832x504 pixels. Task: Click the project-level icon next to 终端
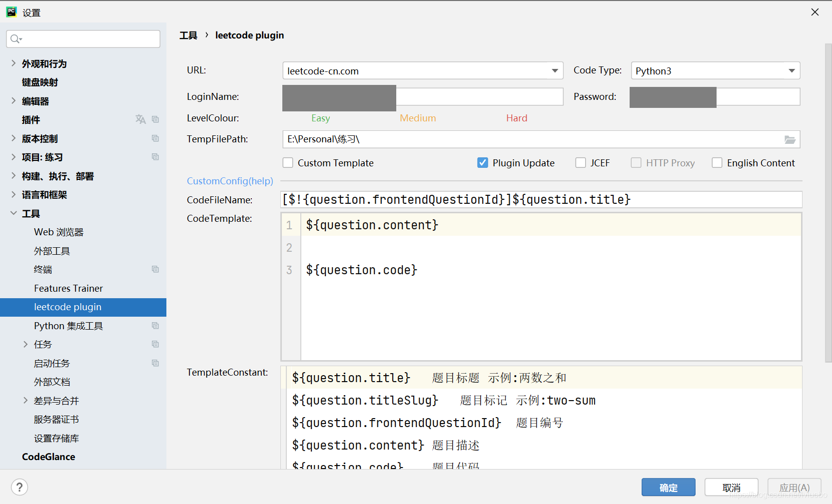pyautogui.click(x=155, y=269)
